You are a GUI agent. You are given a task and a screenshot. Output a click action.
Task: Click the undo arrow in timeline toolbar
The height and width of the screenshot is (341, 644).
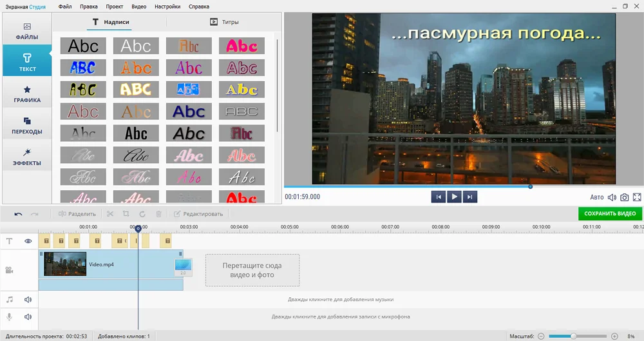pos(18,214)
